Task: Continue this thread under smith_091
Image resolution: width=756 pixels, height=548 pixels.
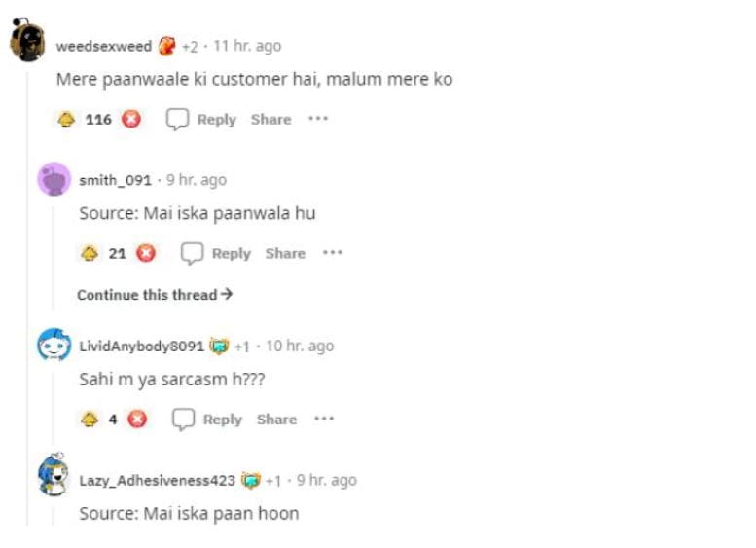Action: coord(155,294)
